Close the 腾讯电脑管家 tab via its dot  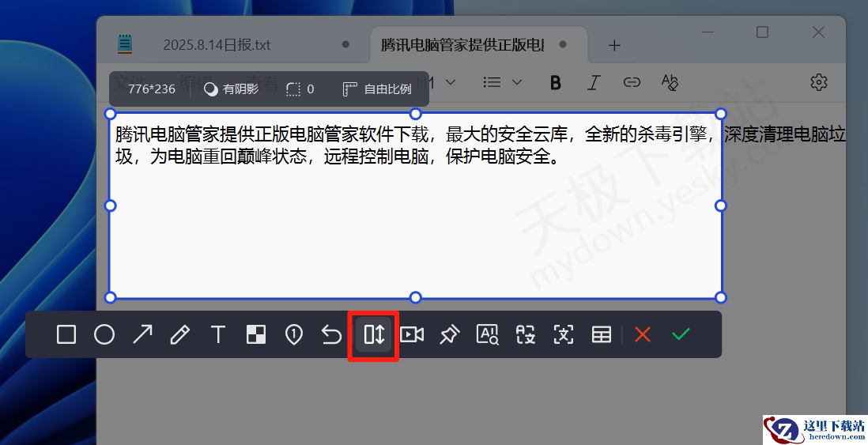click(x=563, y=44)
